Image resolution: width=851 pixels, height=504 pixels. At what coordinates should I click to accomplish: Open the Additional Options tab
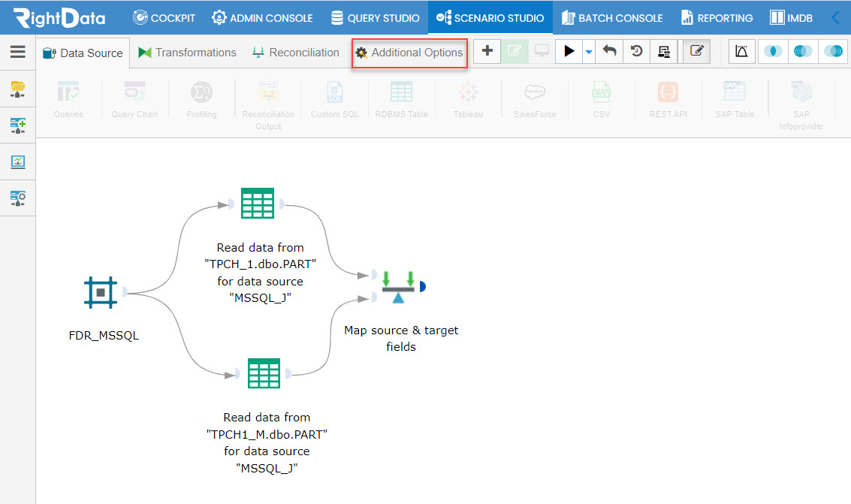pos(409,53)
